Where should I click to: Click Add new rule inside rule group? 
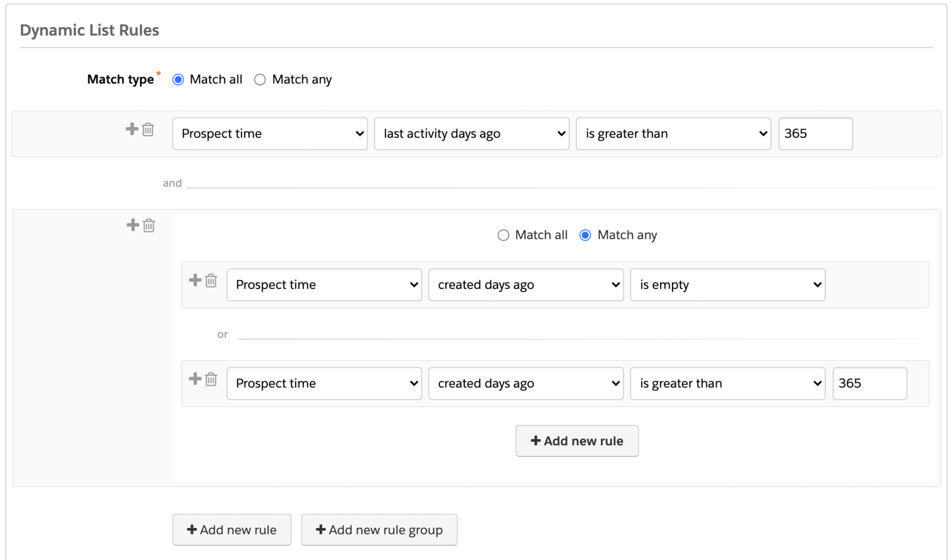577,441
